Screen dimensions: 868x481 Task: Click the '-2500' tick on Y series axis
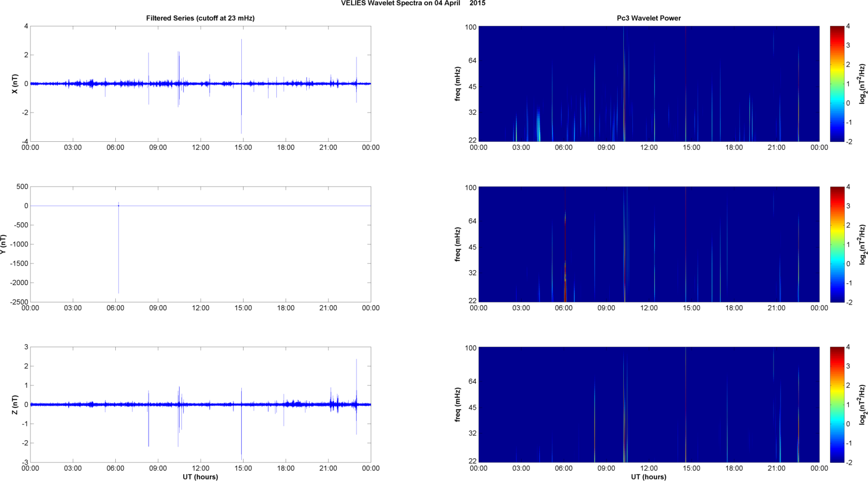[x=19, y=302]
